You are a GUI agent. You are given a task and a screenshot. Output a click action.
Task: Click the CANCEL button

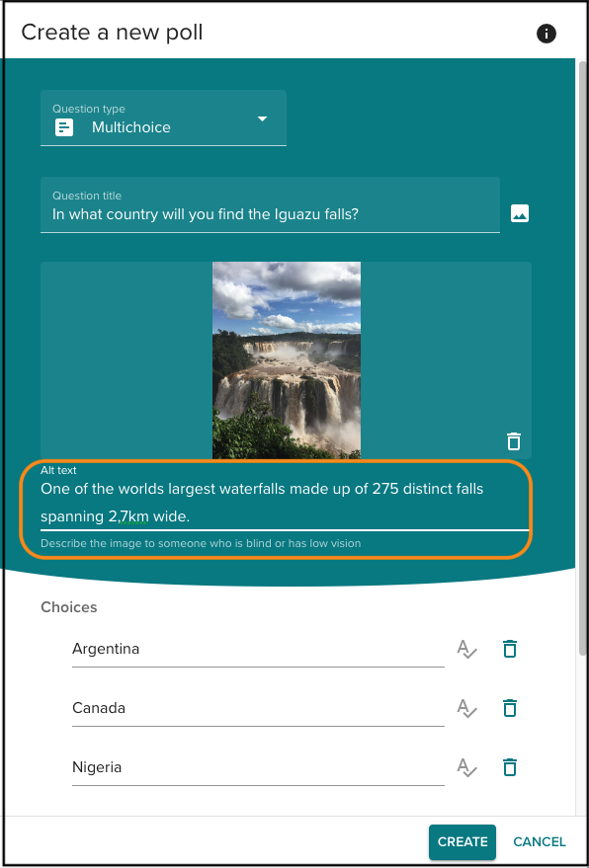(x=540, y=842)
